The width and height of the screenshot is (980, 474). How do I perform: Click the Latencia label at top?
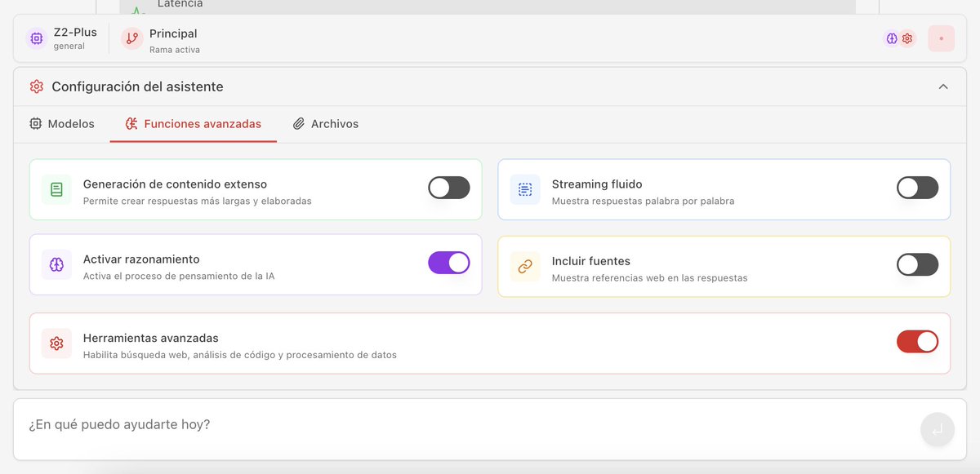tap(180, 4)
